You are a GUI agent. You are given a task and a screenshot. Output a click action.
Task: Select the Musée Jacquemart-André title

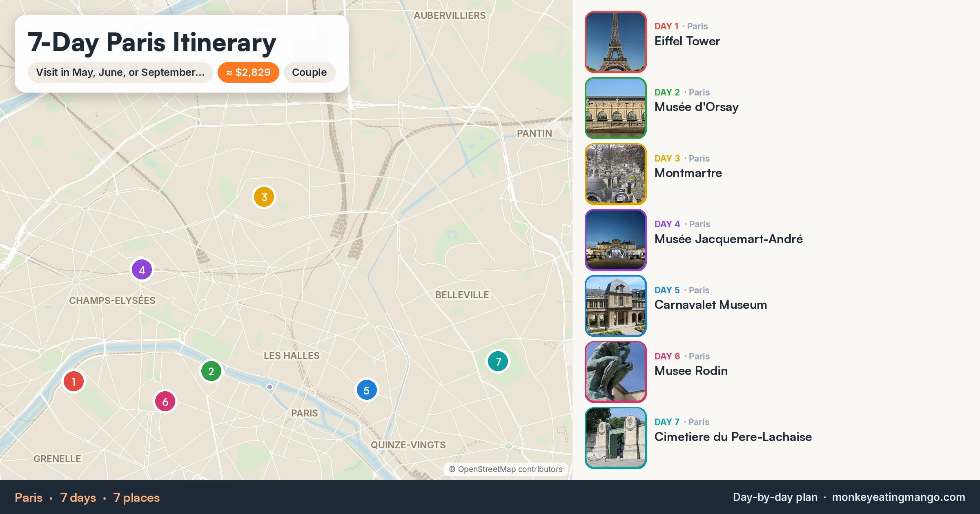point(729,239)
